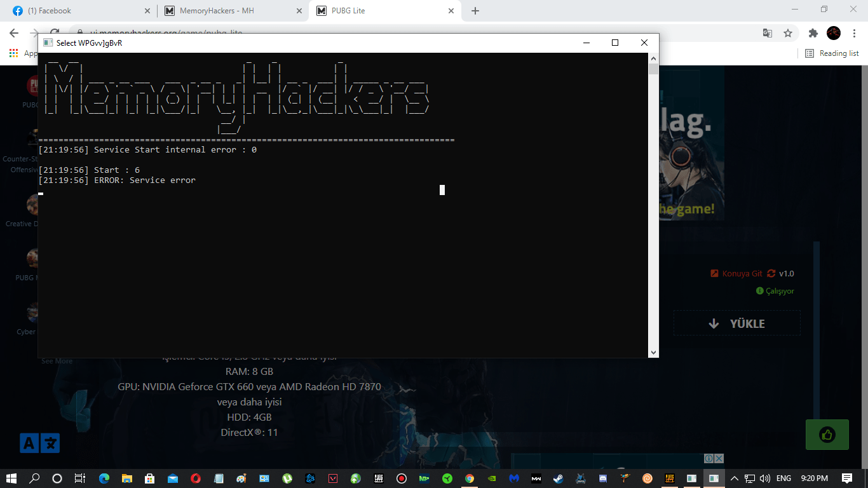Open Microsoft Store from the taskbar
The image size is (868, 488).
150,478
